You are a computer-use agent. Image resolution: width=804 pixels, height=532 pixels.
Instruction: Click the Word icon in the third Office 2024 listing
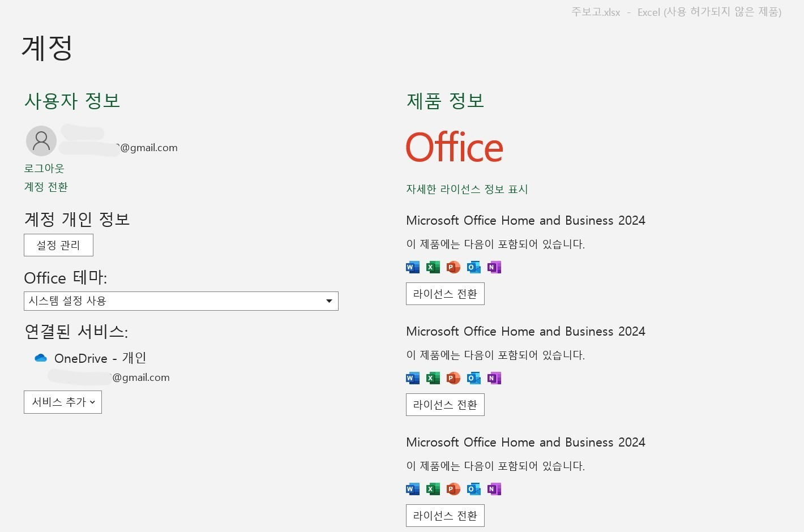[x=413, y=489]
